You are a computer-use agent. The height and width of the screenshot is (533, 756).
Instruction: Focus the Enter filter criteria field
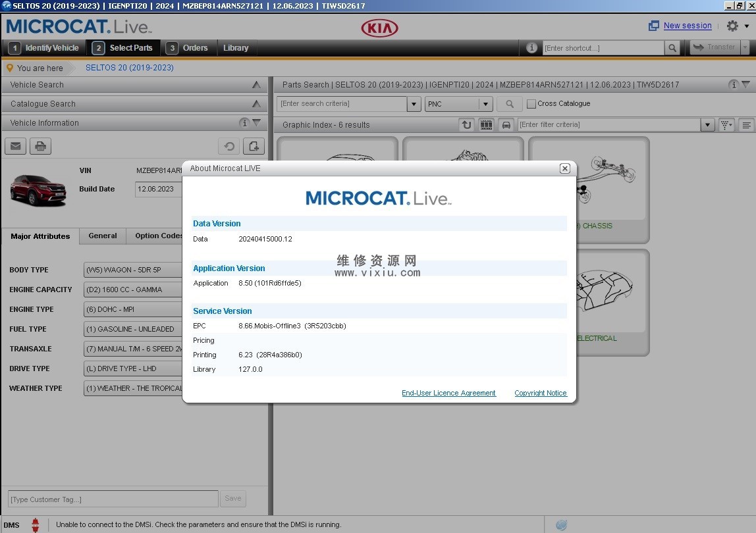[609, 125]
